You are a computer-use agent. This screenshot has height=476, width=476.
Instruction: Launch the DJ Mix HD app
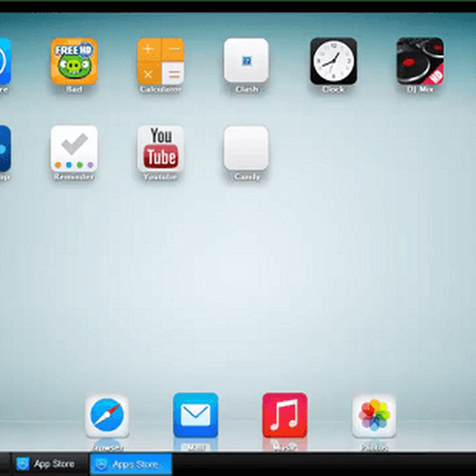click(420, 61)
